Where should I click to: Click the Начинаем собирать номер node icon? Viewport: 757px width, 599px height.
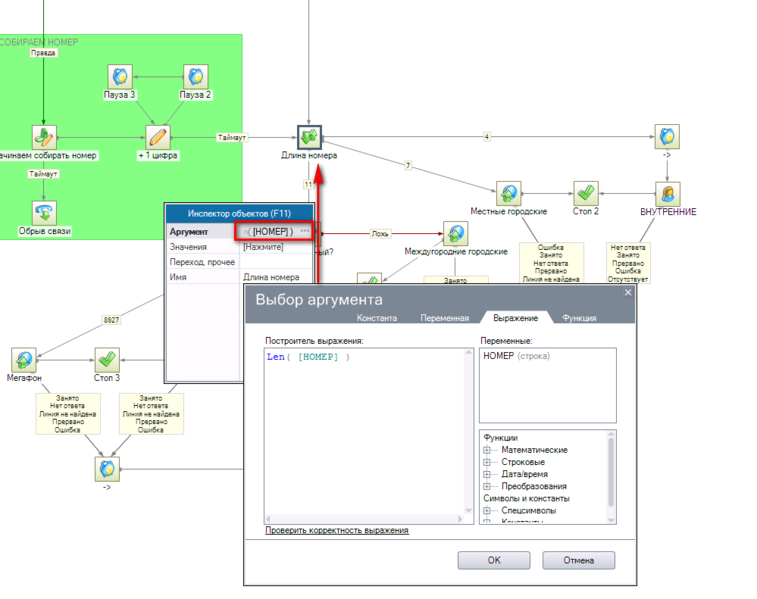pos(44,138)
